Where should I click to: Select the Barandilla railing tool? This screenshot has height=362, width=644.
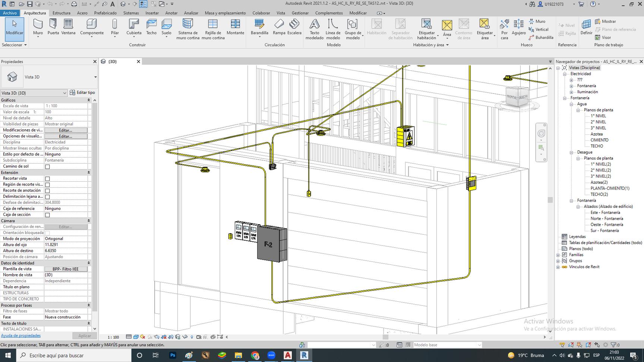[x=259, y=28]
